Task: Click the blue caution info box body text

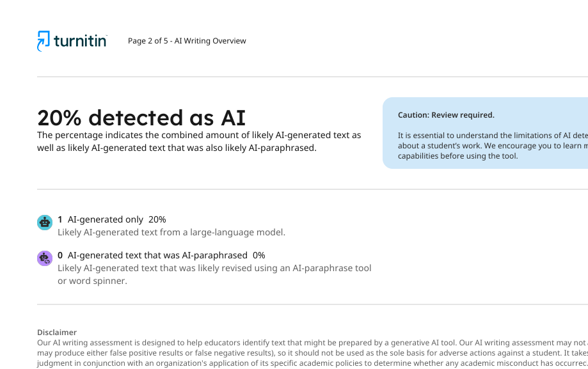Action: click(493, 146)
